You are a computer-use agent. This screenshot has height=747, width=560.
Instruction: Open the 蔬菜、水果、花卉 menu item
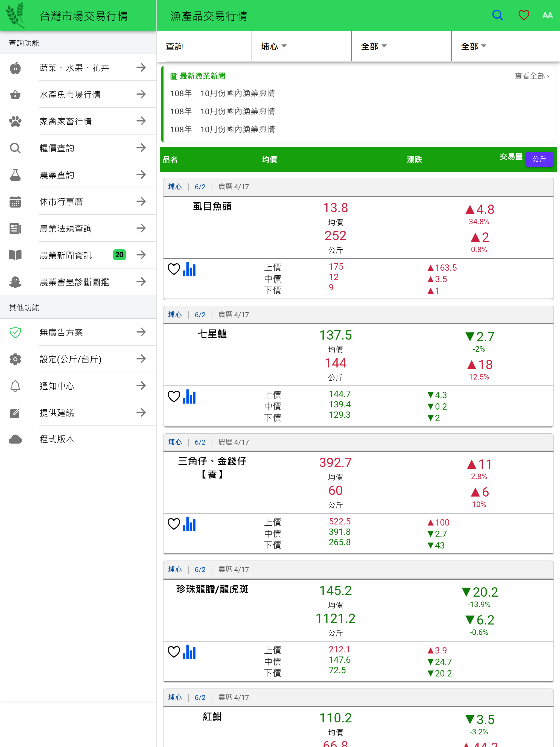78,68
